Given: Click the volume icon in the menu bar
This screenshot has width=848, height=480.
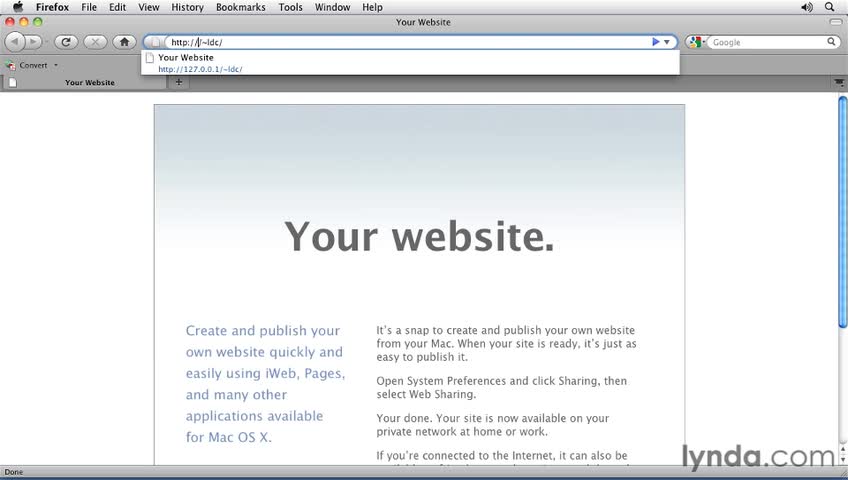Looking at the screenshot, I should coord(806,7).
